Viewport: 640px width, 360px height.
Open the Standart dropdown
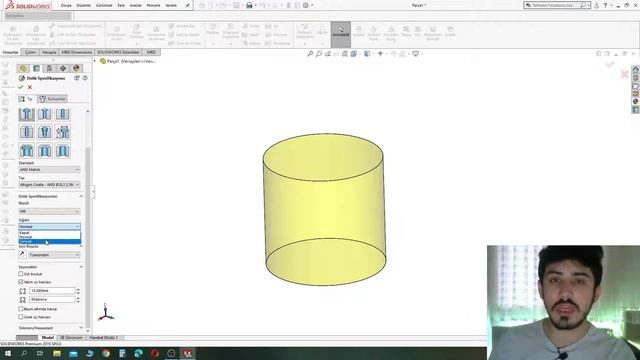click(x=49, y=169)
